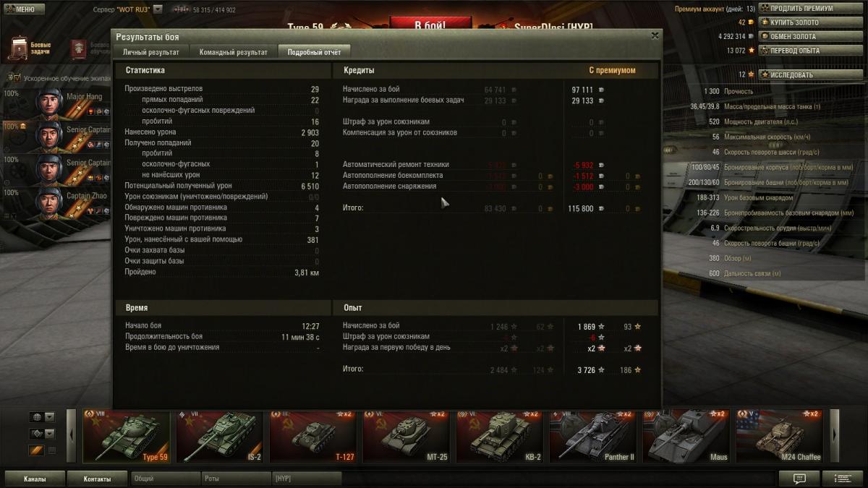Open the contact list icon at bottom right

843,479
